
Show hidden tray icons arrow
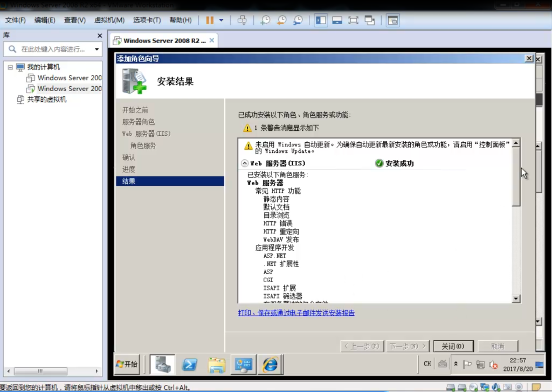tap(456, 364)
